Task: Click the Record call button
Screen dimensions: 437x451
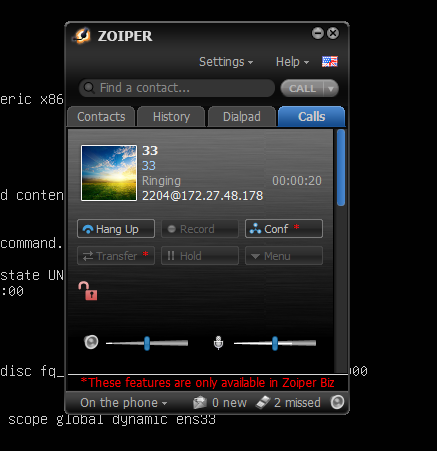Action: (200, 229)
